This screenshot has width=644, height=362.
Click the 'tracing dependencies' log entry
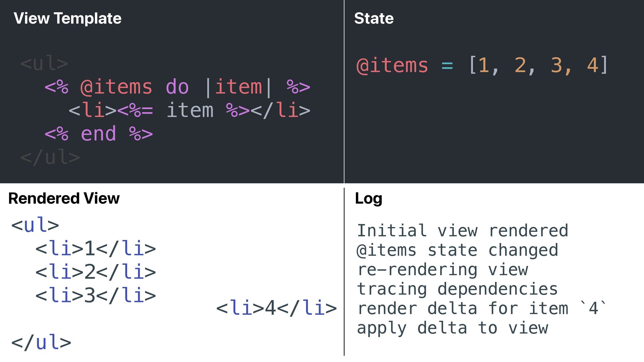457,289
